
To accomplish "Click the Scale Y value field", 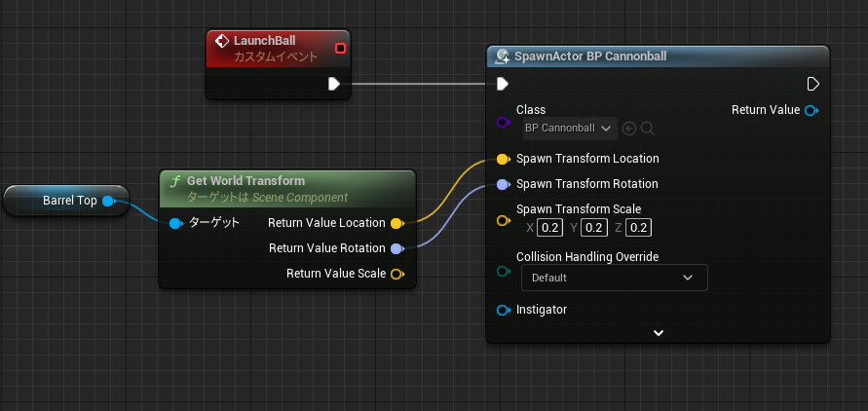I will coord(594,227).
